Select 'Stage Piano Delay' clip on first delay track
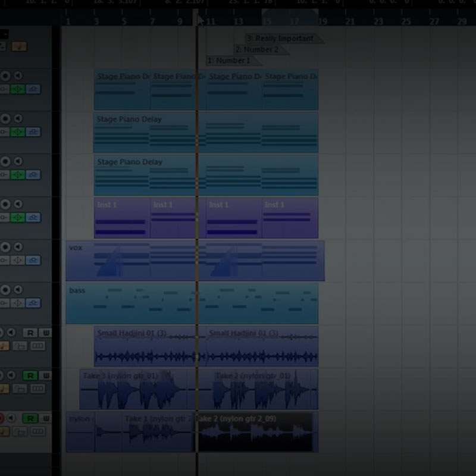Screen dimensions: 476x476 coord(205,132)
